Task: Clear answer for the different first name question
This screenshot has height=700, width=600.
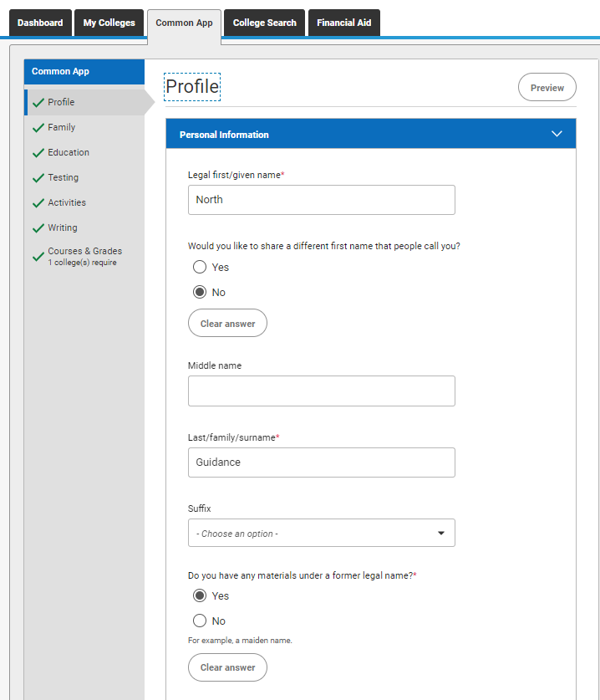Action: point(227,323)
